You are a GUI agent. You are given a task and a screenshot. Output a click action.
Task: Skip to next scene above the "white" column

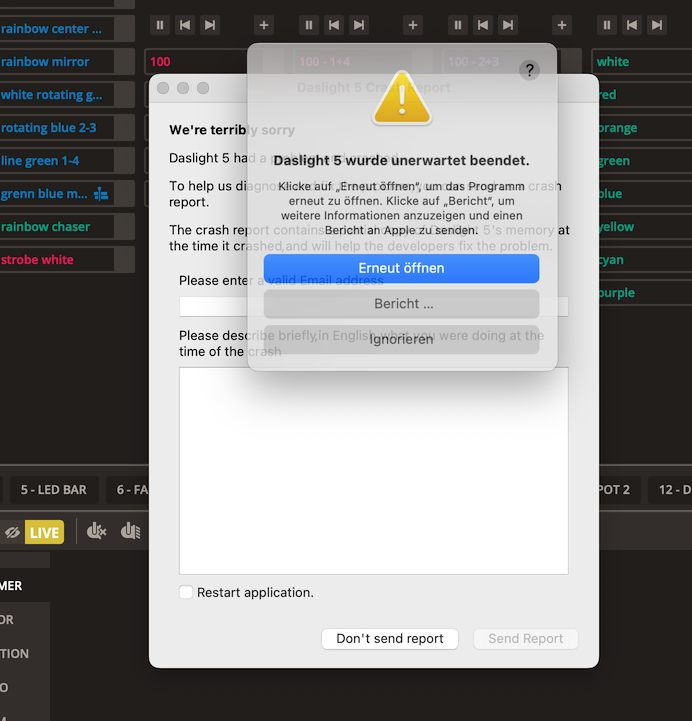[x=657, y=25]
